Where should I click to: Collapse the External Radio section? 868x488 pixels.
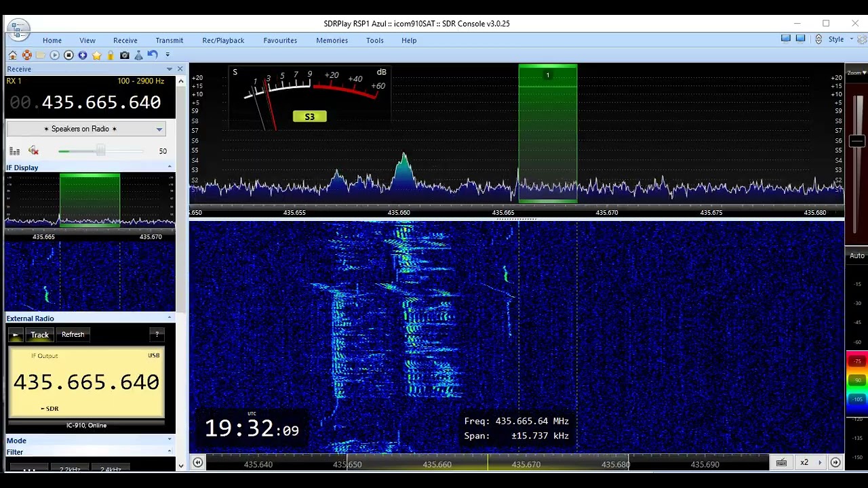click(170, 318)
